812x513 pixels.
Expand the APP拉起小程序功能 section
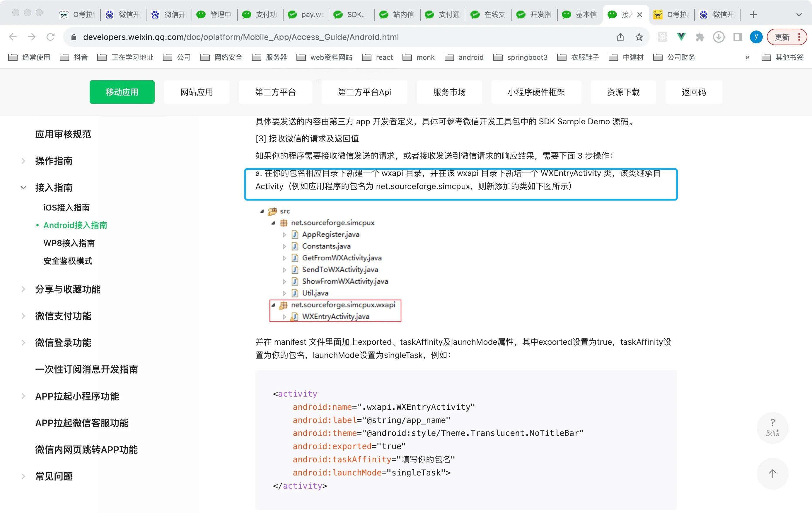[77, 396]
